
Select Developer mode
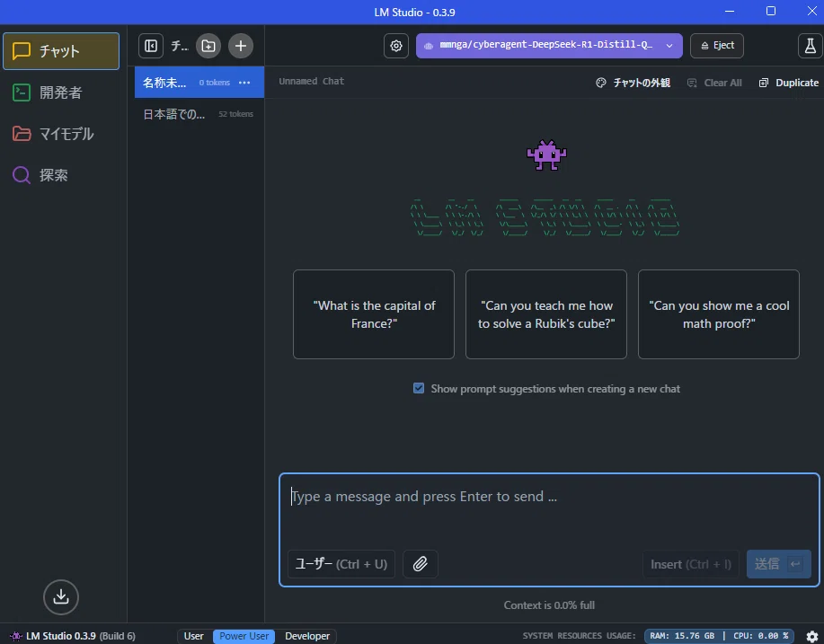click(307, 636)
